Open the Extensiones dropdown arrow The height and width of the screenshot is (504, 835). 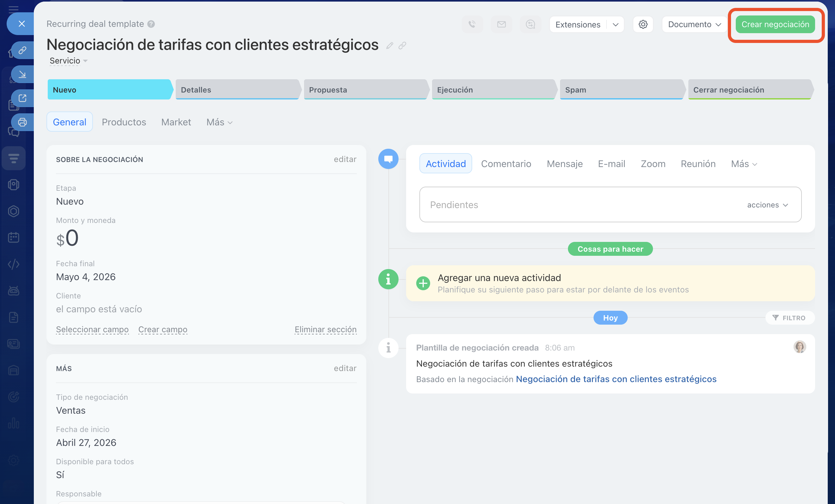(615, 25)
